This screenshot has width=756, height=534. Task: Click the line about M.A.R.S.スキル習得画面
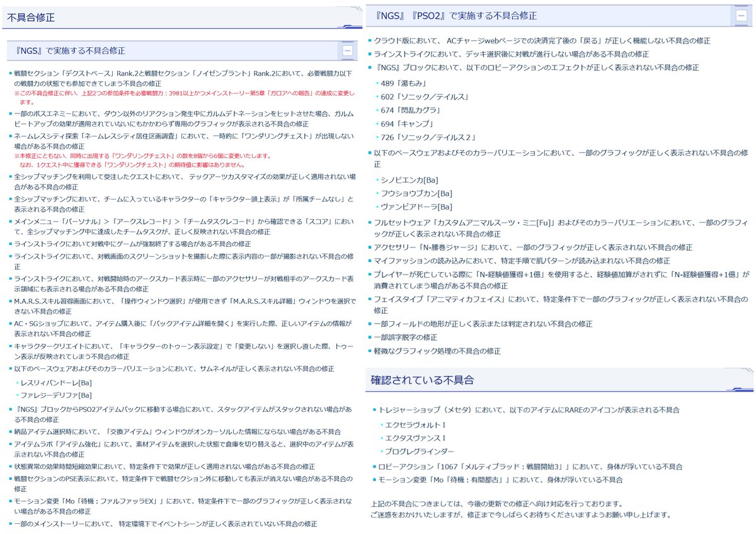click(185, 306)
